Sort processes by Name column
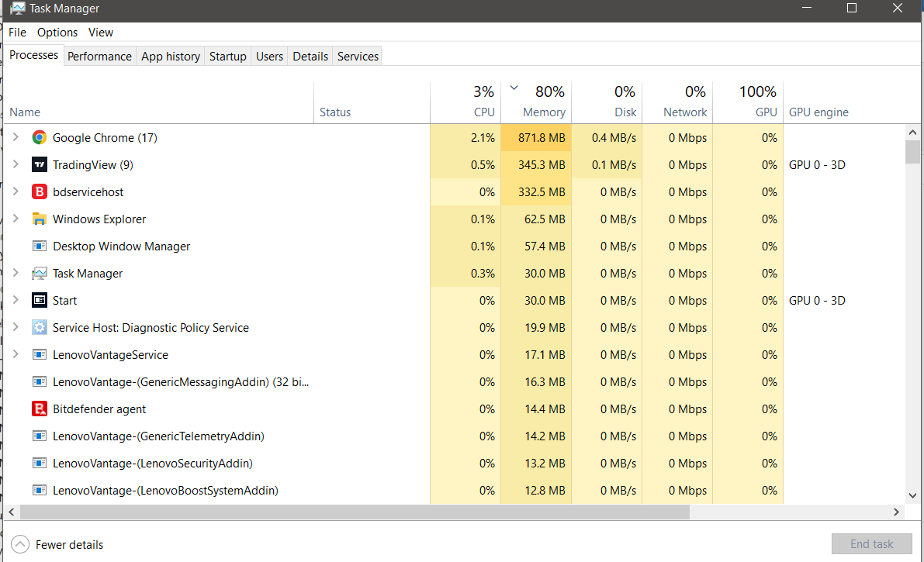924x562 pixels. pos(158,102)
